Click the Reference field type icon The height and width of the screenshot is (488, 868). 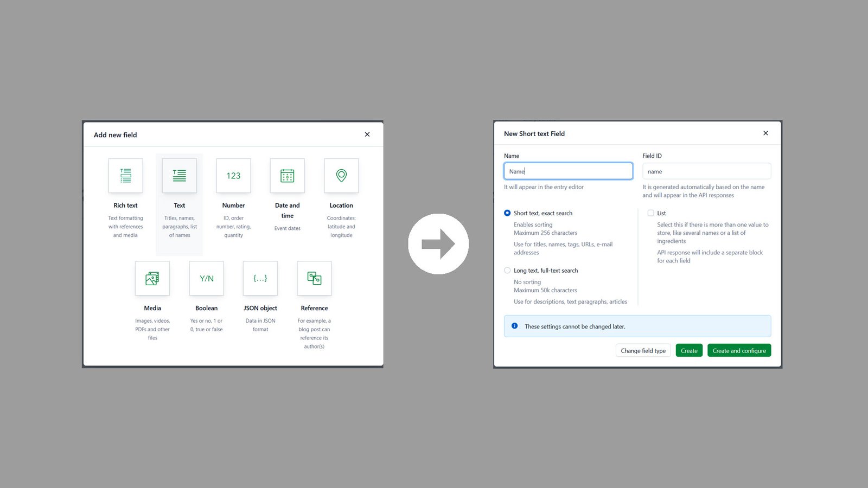pos(314,278)
